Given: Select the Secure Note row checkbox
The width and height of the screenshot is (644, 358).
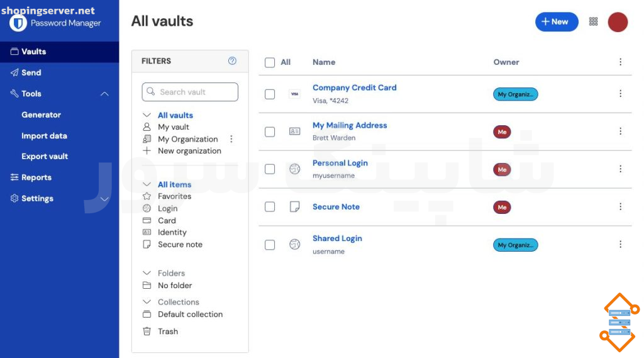Looking at the screenshot, I should click(270, 207).
